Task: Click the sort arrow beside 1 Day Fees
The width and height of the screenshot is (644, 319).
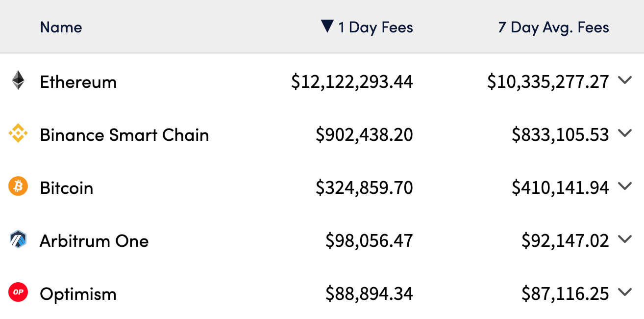Action: click(327, 27)
